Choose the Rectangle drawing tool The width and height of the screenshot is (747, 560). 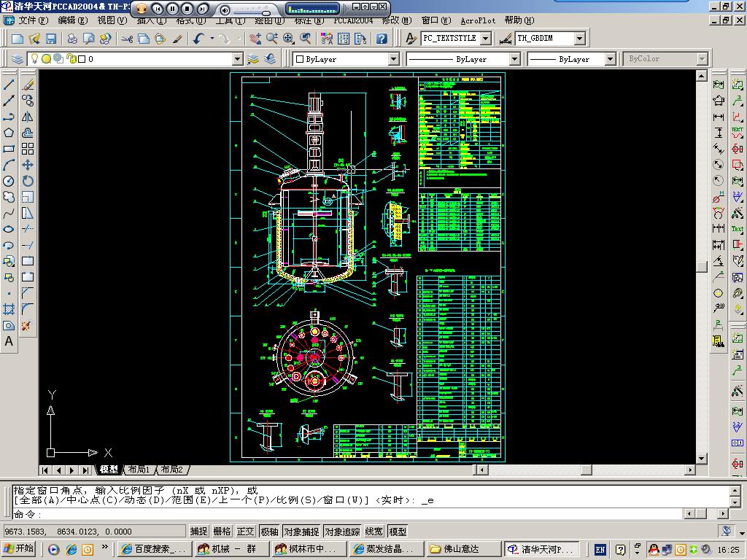click(9, 149)
